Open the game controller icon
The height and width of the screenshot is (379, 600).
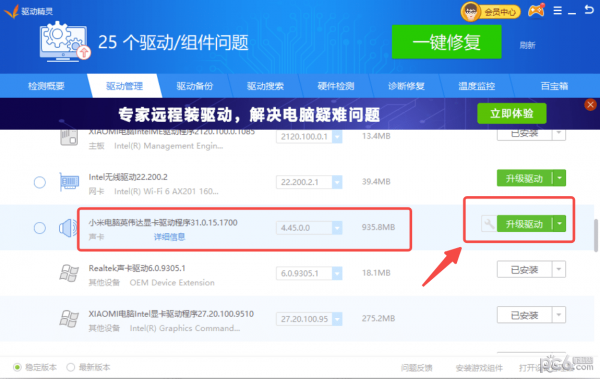point(536,11)
